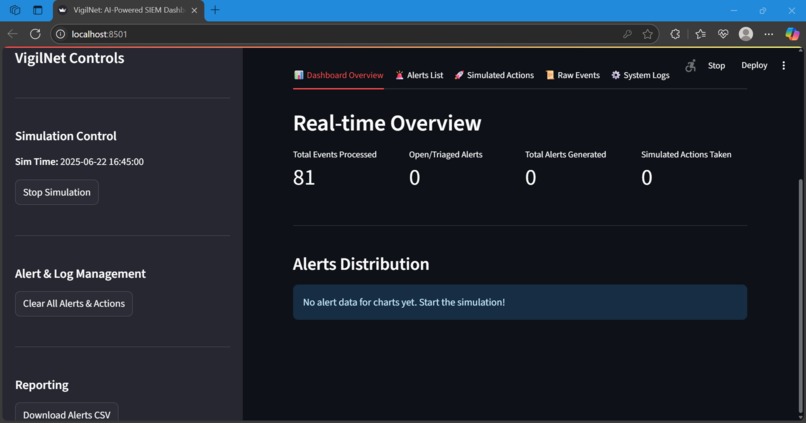Reload the localhost page
The height and width of the screenshot is (423, 806).
pyautogui.click(x=35, y=34)
